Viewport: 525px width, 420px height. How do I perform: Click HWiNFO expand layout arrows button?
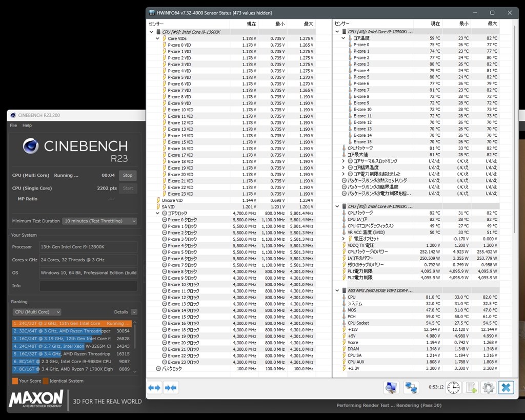(x=155, y=388)
